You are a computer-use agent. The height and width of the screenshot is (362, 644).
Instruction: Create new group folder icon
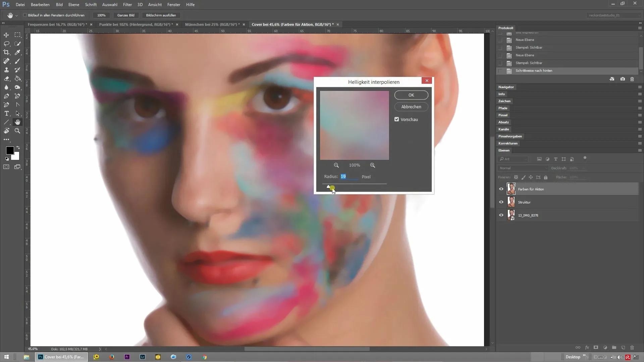614,348
